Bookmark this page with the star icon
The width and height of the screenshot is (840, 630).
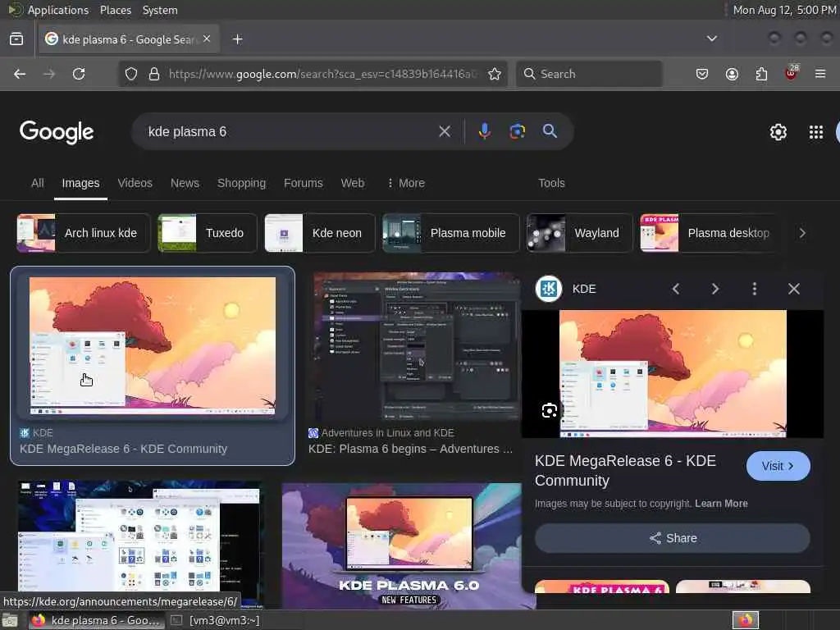(x=495, y=74)
